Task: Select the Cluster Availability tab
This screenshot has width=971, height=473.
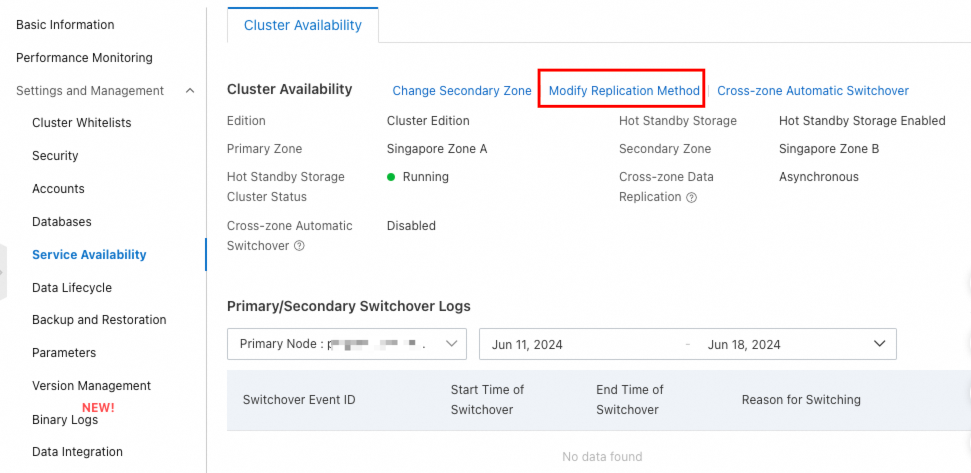Action: 302,25
